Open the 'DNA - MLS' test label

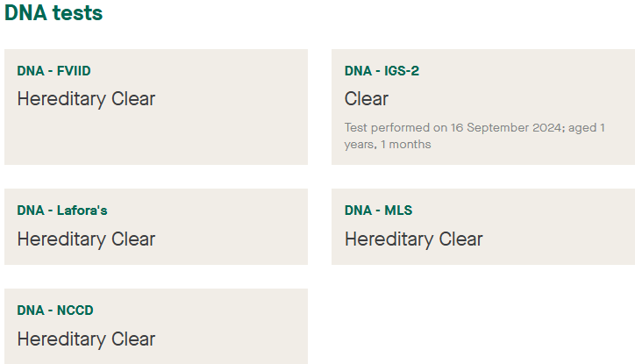[x=378, y=211]
